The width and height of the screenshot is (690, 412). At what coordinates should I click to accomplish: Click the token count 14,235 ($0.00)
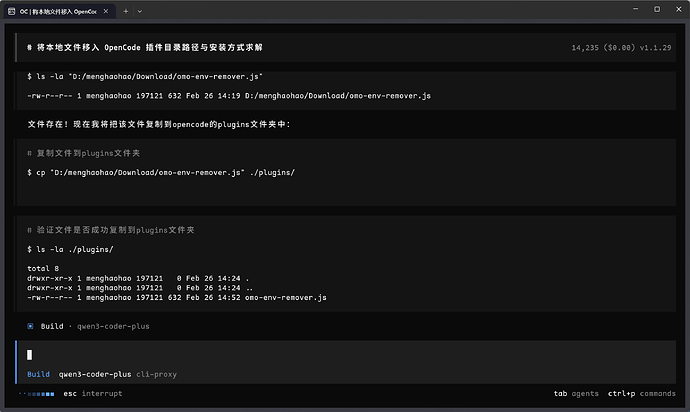(x=603, y=48)
